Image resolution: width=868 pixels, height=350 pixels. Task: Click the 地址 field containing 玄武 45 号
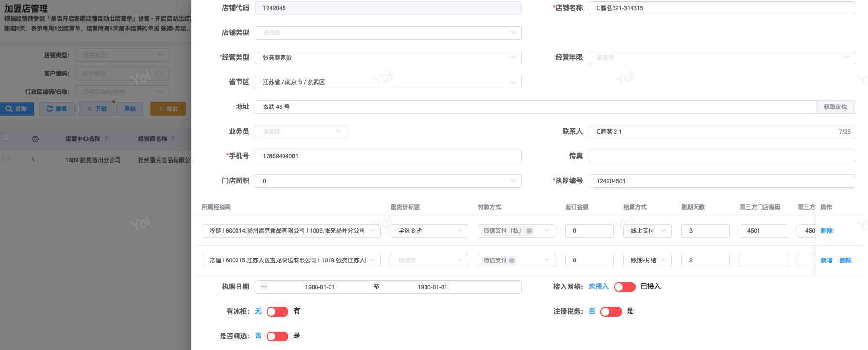coord(536,107)
